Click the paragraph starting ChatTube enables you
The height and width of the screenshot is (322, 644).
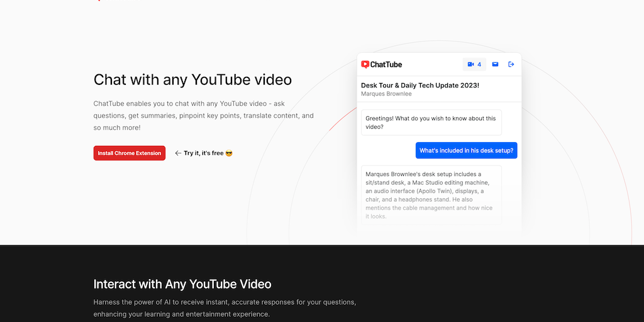tap(204, 116)
